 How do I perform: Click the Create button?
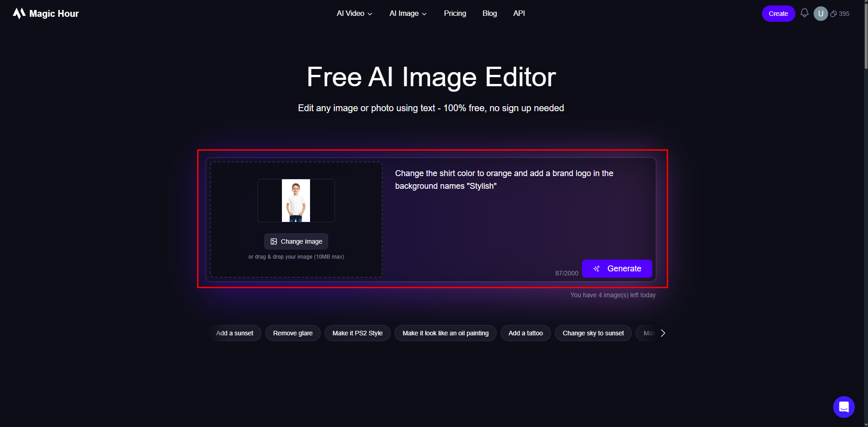point(778,13)
